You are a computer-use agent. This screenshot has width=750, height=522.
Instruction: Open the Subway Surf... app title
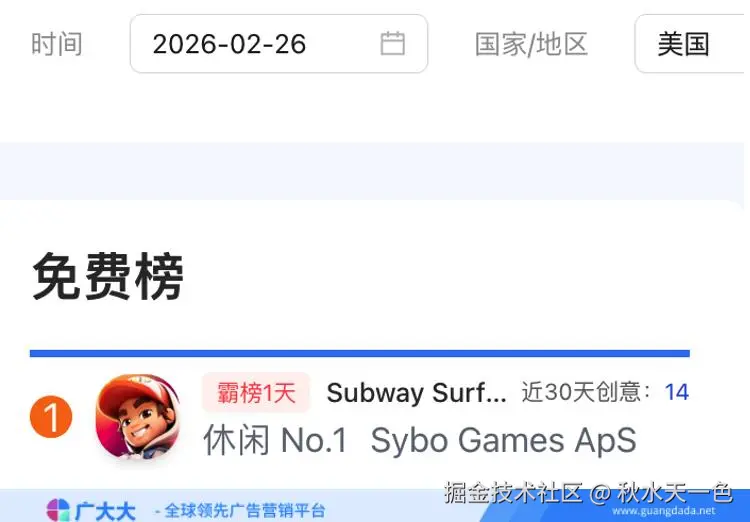[x=416, y=393]
